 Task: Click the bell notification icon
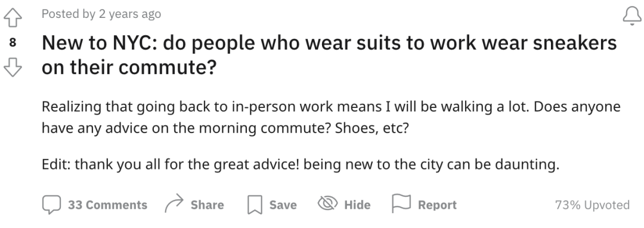632,17
